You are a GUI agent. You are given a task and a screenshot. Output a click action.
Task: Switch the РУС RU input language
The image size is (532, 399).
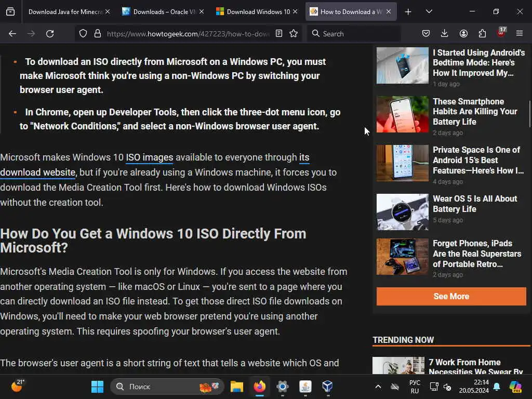click(x=415, y=387)
